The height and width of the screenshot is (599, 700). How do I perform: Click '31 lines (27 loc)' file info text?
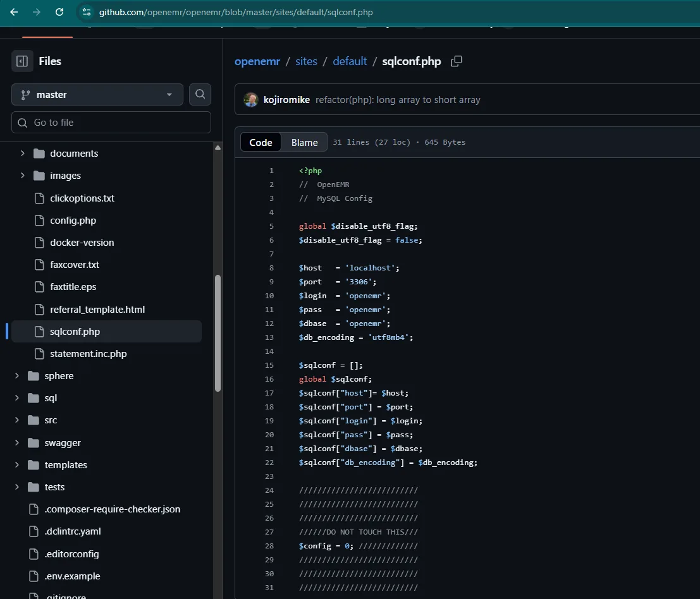(x=371, y=142)
